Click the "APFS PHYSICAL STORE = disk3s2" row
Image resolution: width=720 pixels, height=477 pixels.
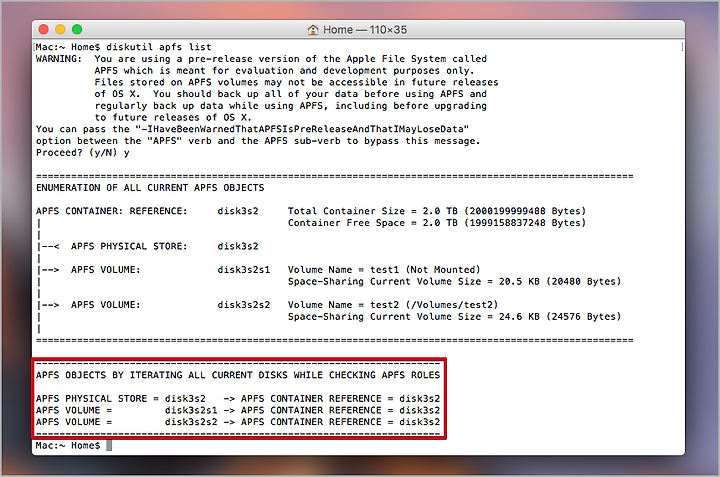[x=238, y=398]
